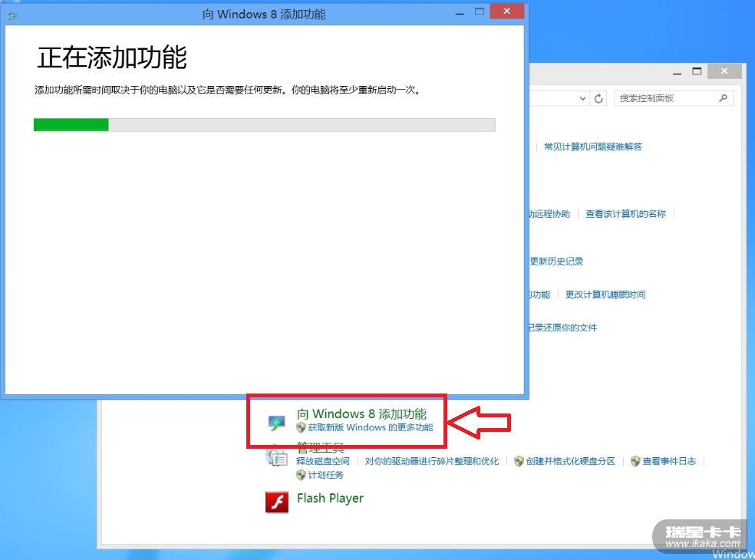Close the 向 Windows 8 添加功能 window
755x560 pixels.
tap(506, 12)
